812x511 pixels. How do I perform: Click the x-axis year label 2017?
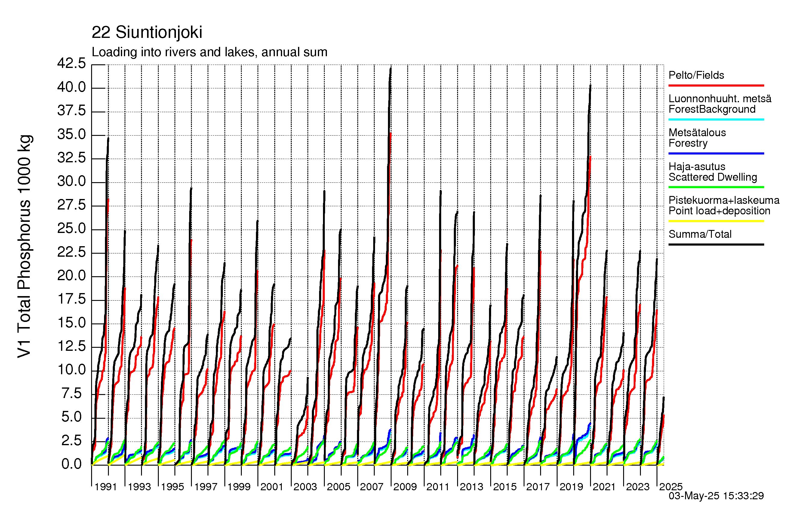click(538, 487)
